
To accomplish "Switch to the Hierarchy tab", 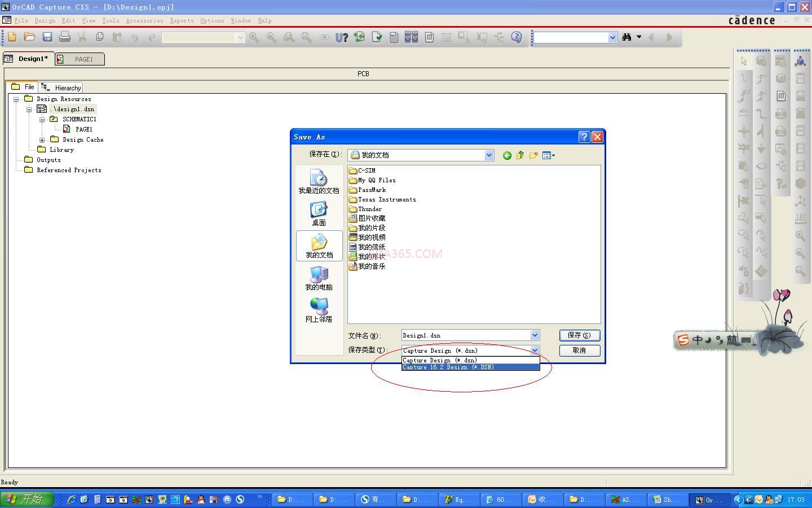I will tap(62, 87).
